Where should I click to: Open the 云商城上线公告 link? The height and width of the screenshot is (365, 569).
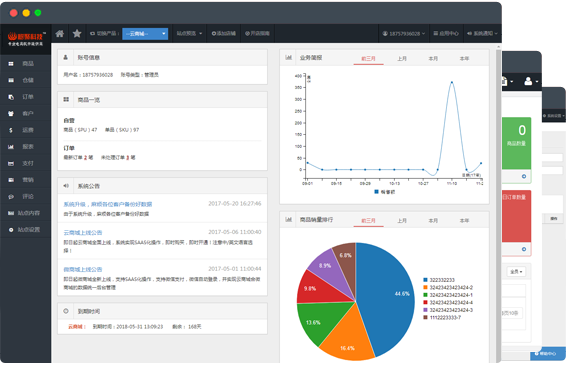(83, 233)
